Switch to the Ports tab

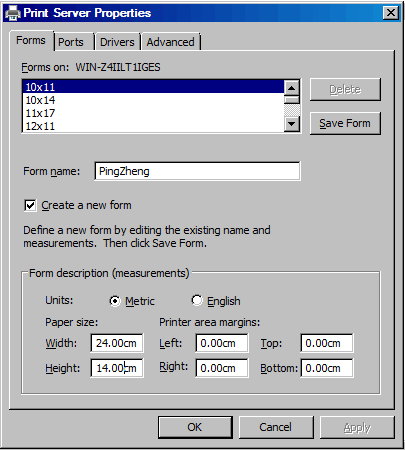tap(71, 42)
